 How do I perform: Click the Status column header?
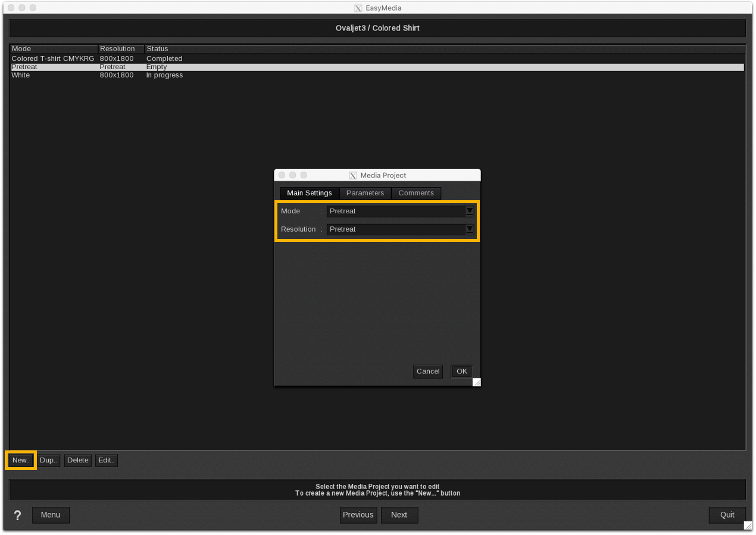[157, 49]
